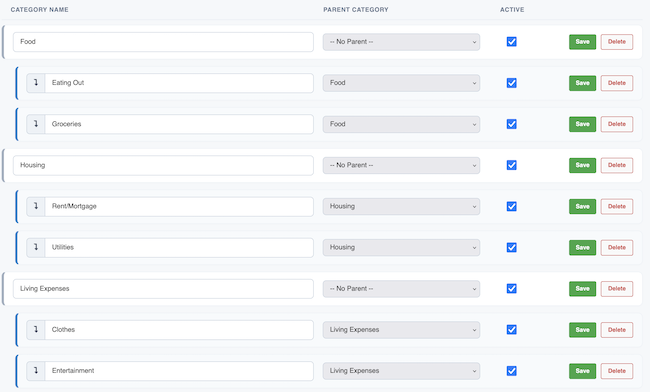Toggle the Active checkbox for Groceries
Viewport: 650px width, 392px height.
click(x=512, y=124)
